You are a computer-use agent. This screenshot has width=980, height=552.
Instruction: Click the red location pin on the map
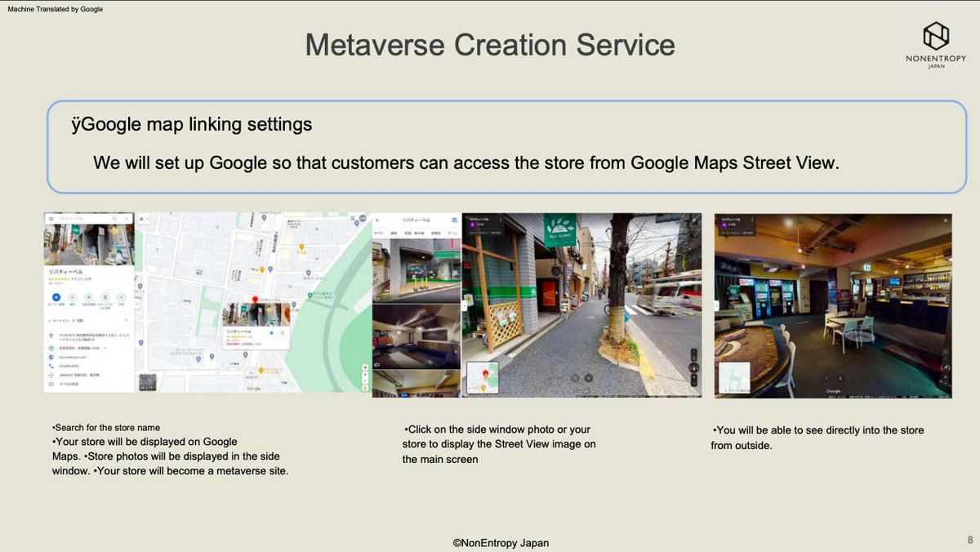point(255,299)
